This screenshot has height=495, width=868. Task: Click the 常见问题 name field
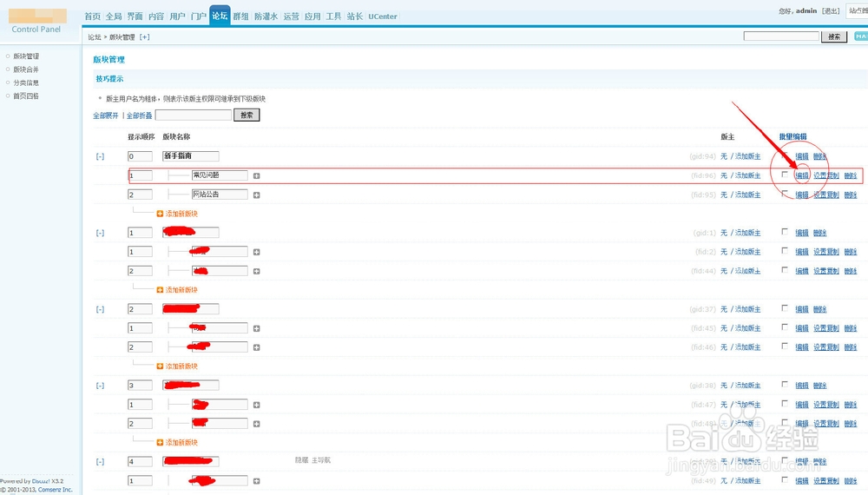click(220, 175)
